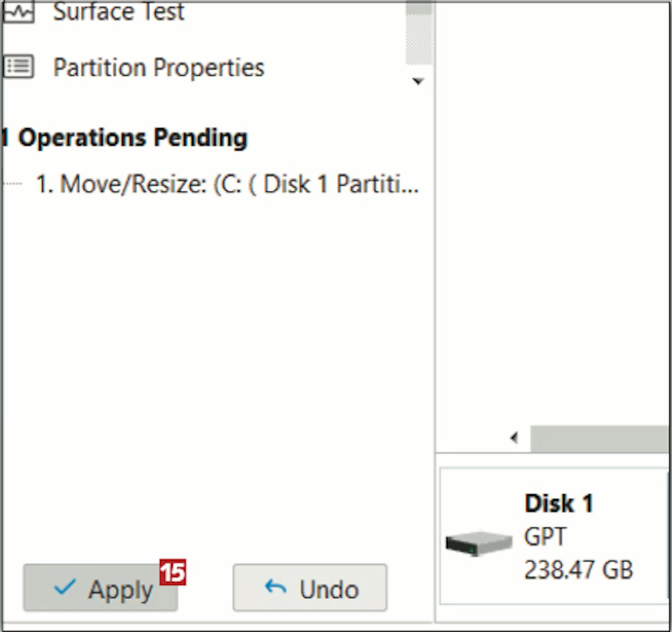Open Partition Properties from the action panel

159,68
